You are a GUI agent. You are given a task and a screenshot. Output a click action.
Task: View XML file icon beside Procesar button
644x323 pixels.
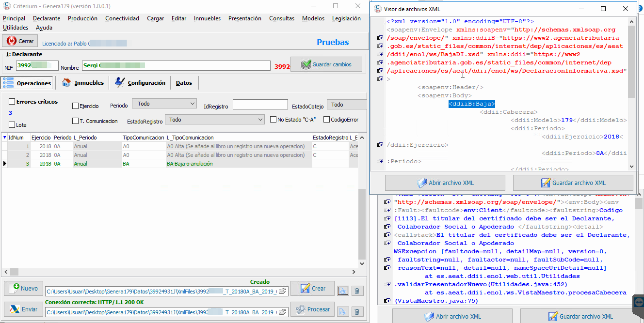(343, 312)
